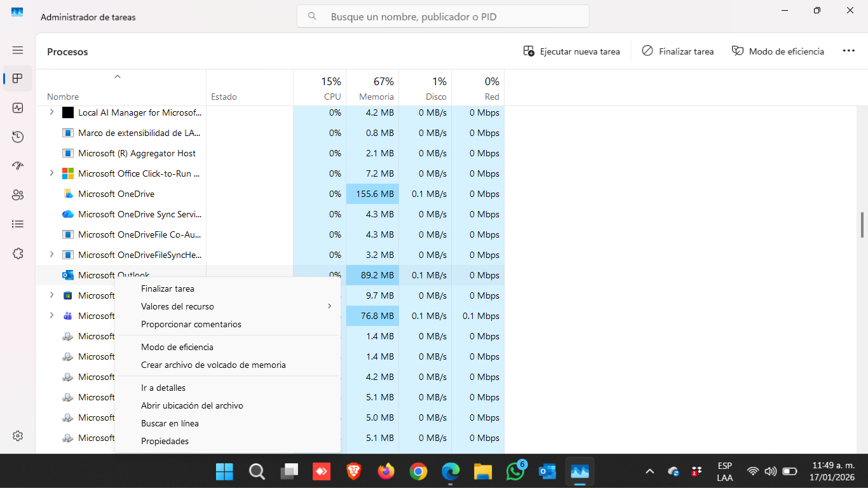The image size is (868, 488).
Task: Select 155.6 MB memory cell
Action: point(372,194)
